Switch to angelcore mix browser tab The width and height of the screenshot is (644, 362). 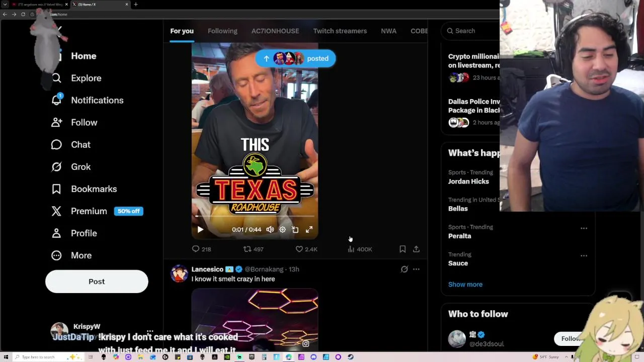pyautogui.click(x=40, y=5)
